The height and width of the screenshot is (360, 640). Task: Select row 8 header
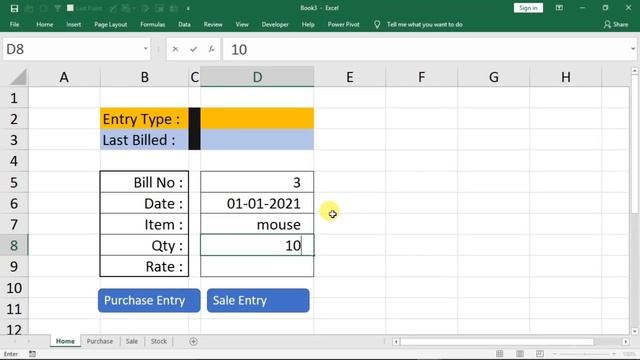(x=14, y=245)
